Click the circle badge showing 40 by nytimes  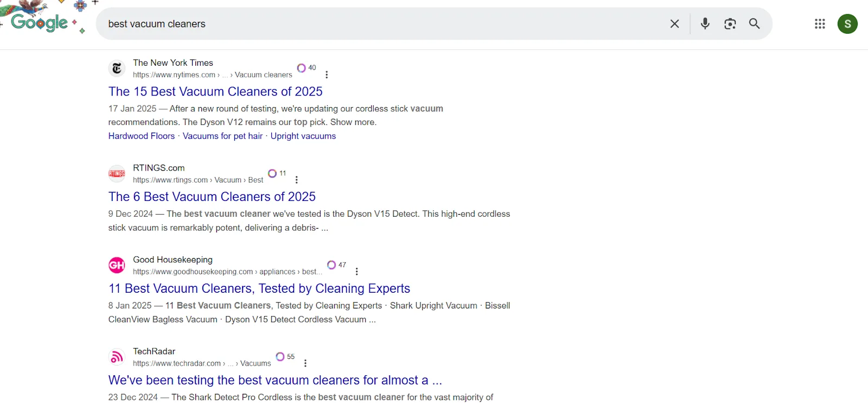coord(307,68)
